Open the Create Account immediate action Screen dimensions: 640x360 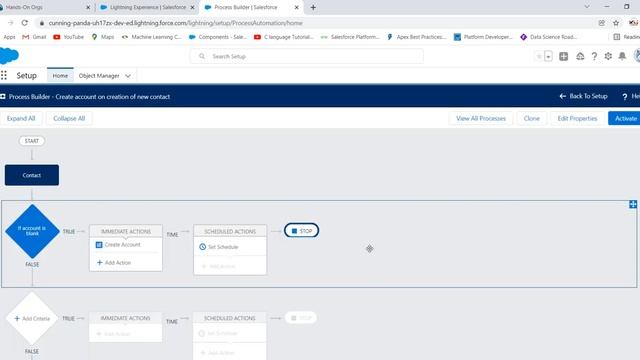click(122, 244)
